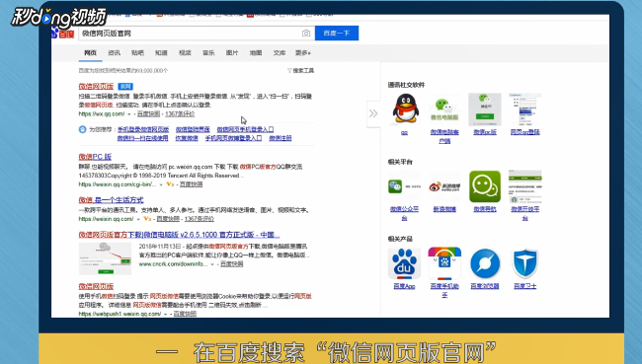This screenshot has height=364, width=642.
Task: Go to the 知道 tab
Action: click(x=161, y=52)
